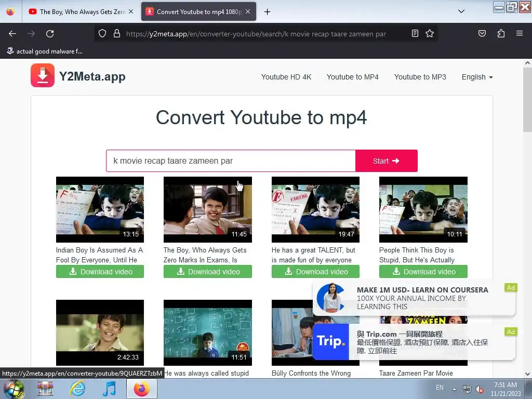Download video 'The Boy, Who Always Gets Zero Marks'

pyautogui.click(x=208, y=271)
